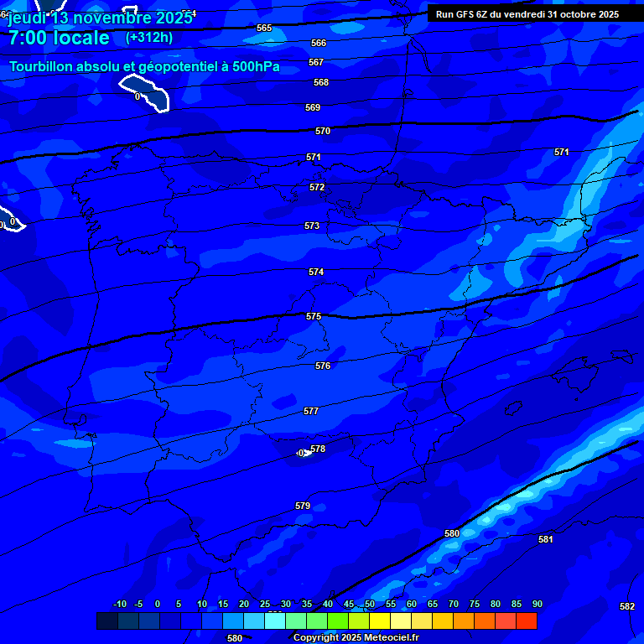Click the Run GFS 6Z header banner
Image resolution: width=644 pixels, height=644 pixels.
point(527,14)
